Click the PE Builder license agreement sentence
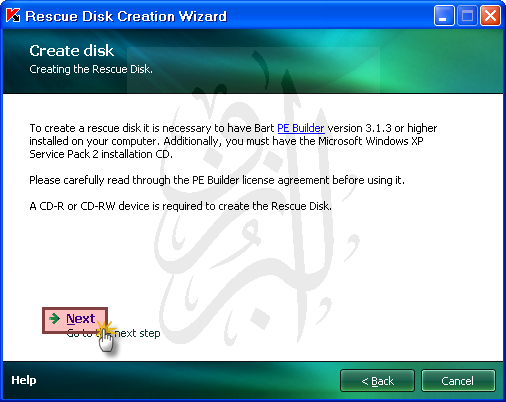Viewport: 506px width, 402px height. 217,180
